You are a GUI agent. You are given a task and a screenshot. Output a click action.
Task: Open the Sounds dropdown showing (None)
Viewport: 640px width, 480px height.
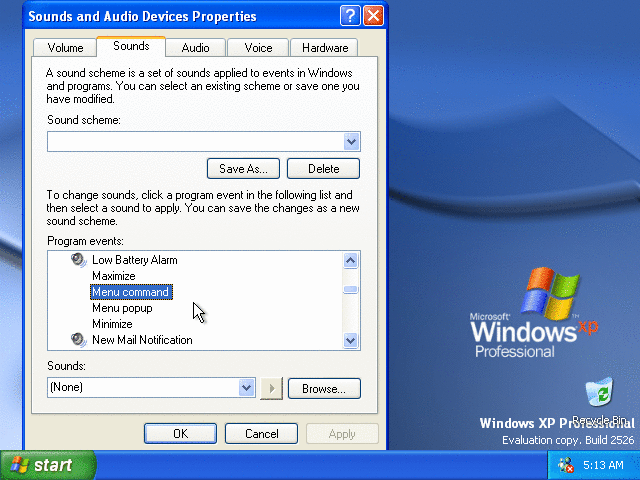(246, 387)
